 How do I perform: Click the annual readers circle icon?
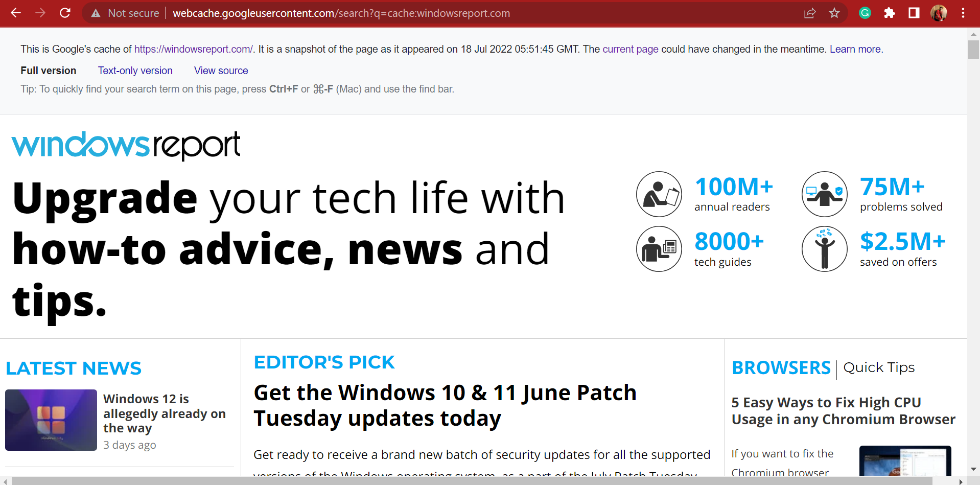(659, 194)
